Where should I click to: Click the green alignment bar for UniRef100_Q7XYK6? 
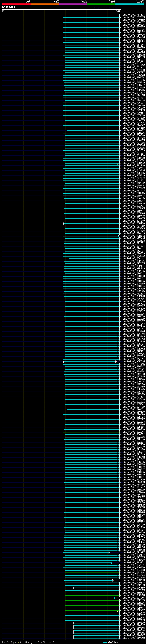pyautogui.click(x=92, y=618)
